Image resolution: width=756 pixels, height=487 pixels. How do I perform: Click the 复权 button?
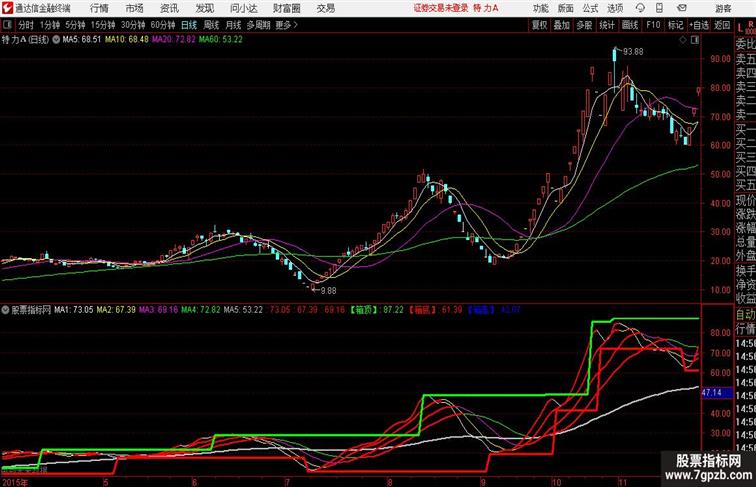click(x=539, y=25)
